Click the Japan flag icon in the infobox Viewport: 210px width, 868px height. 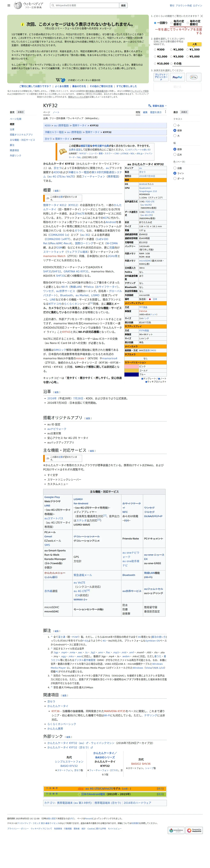tap(150, 299)
